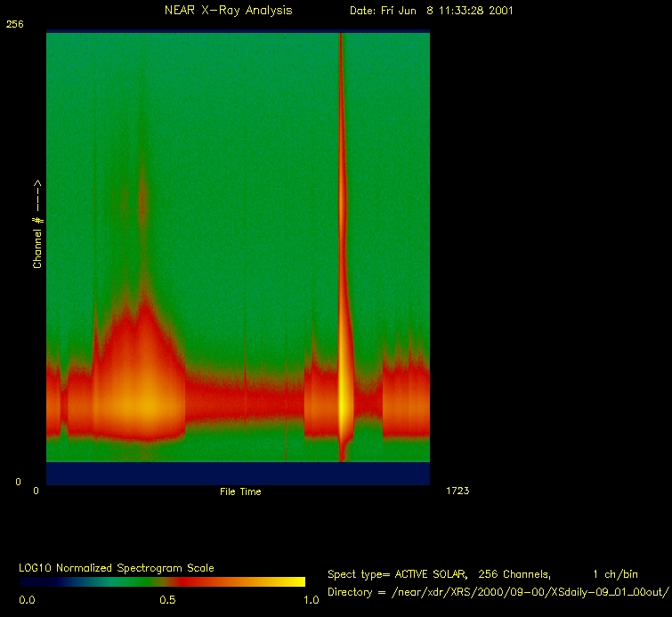This screenshot has height=617, width=672.
Task: Click the NEAR X-Ray Analysis title
Action: (228, 11)
